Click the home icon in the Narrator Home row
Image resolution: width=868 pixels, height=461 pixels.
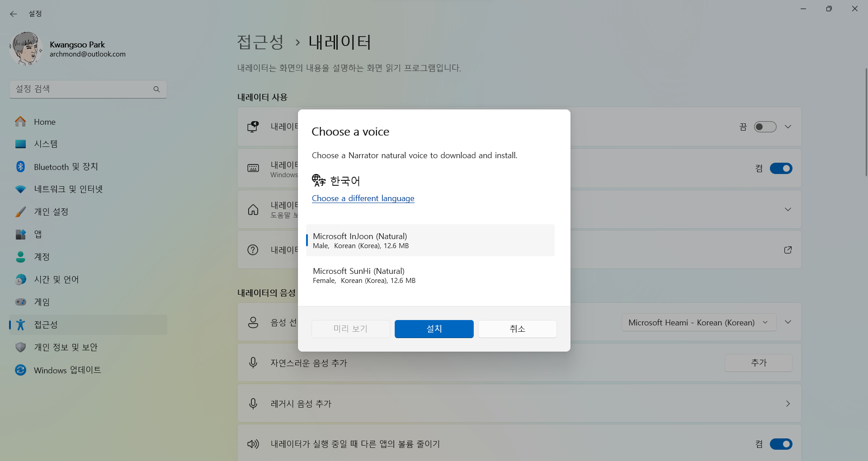[x=253, y=209]
